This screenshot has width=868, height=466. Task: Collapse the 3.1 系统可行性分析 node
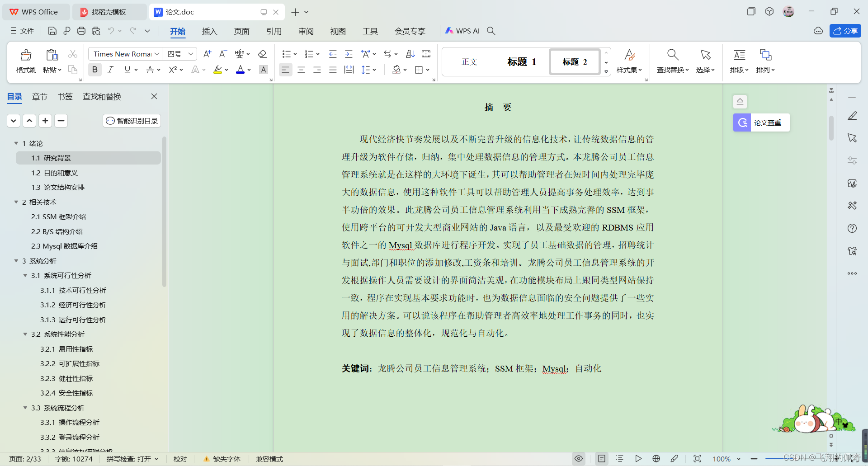pos(25,275)
